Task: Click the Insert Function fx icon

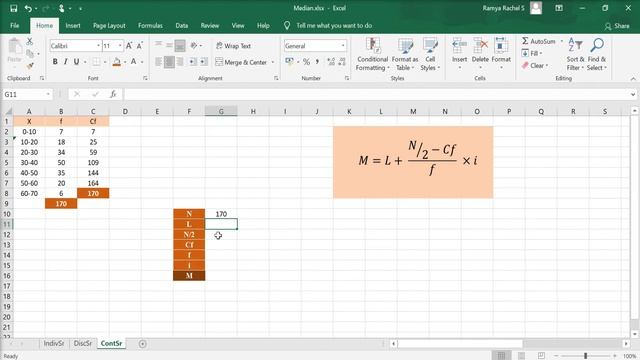Action: tap(113, 94)
